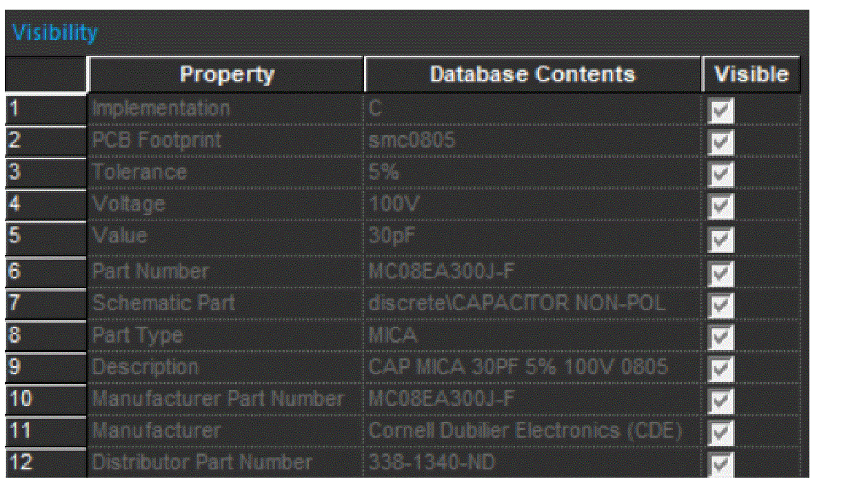868x488 pixels.
Task: Uncheck Visible for Tolerance property
Action: pos(722,176)
